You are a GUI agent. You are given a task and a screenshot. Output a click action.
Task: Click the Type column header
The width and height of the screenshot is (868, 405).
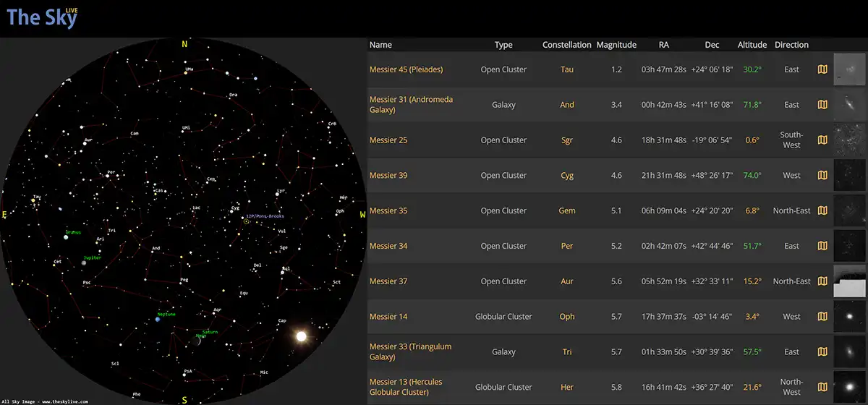pos(503,45)
